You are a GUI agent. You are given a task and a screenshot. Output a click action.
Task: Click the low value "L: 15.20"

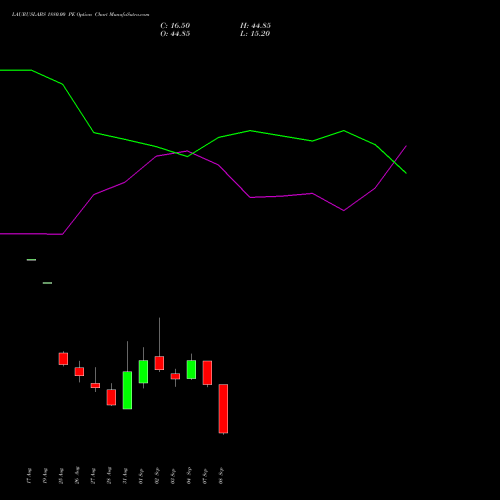(255, 34)
